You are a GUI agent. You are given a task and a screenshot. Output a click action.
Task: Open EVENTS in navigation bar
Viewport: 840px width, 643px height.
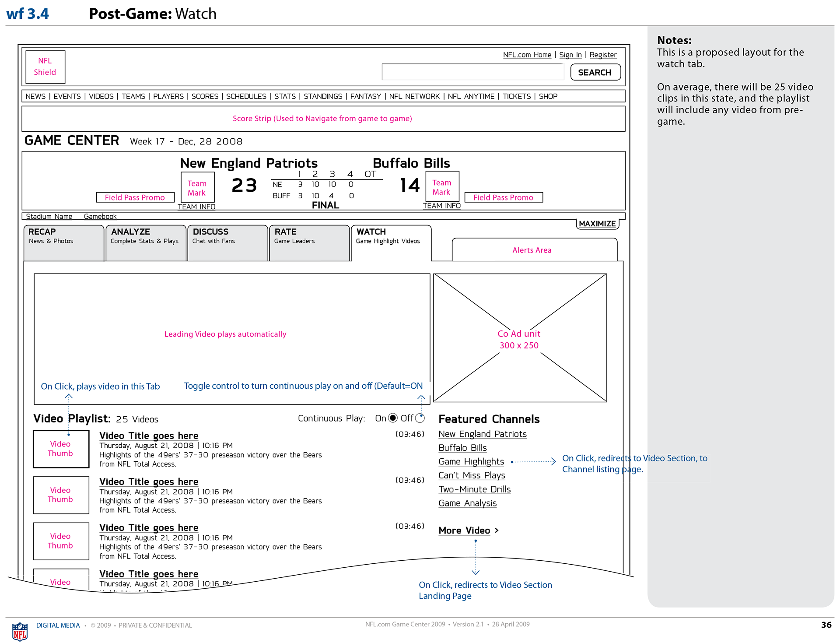click(x=67, y=96)
